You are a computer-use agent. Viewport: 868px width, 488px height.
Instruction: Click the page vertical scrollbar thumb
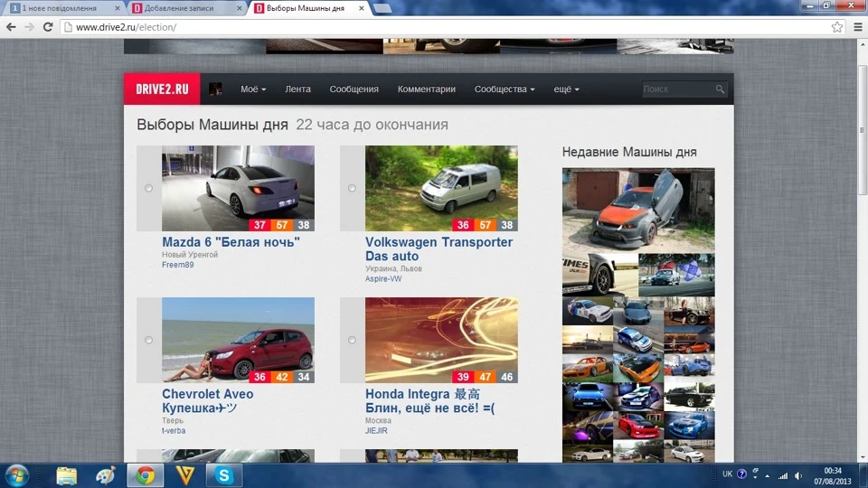tap(862, 128)
